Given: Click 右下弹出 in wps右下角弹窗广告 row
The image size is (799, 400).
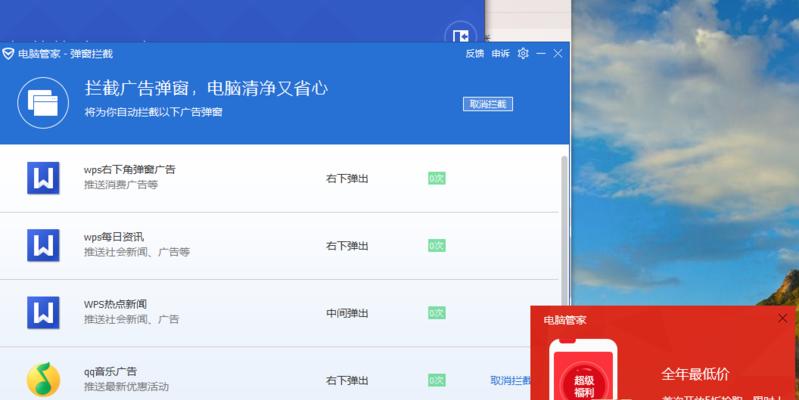Looking at the screenshot, I should [347, 178].
